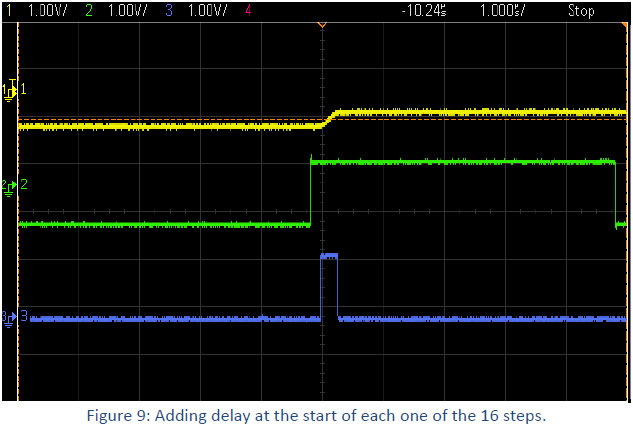The width and height of the screenshot is (633, 429).
Task: Select the red channel 4 indicator
Action: pos(248,9)
